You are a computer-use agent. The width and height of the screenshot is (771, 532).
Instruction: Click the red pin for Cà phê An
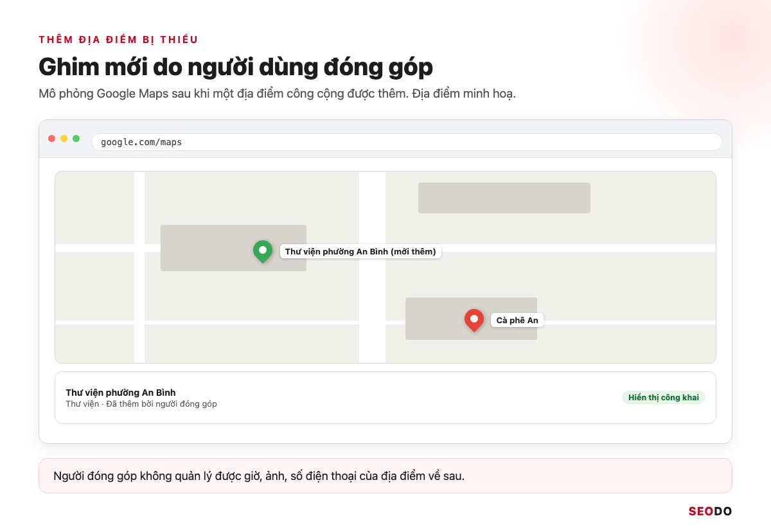(474, 320)
